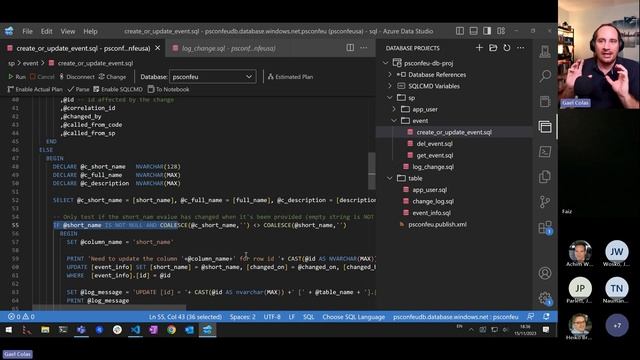
Task: Collapse the sp folder
Action: [x=390, y=98]
